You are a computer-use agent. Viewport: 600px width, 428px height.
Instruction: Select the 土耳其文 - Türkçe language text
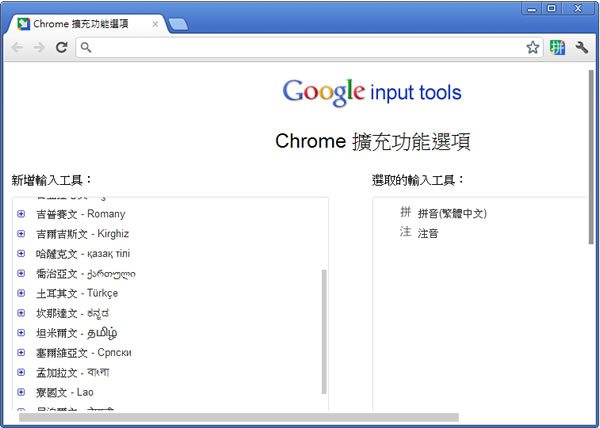[x=77, y=293]
